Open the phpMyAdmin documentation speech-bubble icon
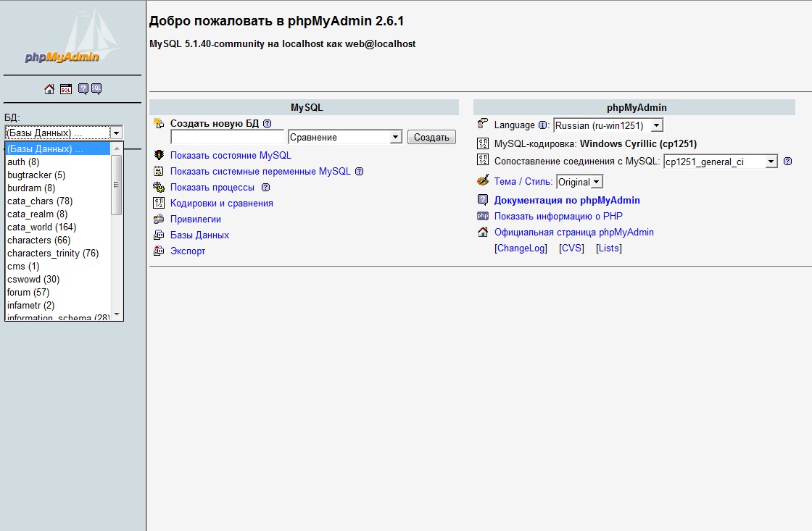This screenshot has width=812, height=531. point(83,89)
